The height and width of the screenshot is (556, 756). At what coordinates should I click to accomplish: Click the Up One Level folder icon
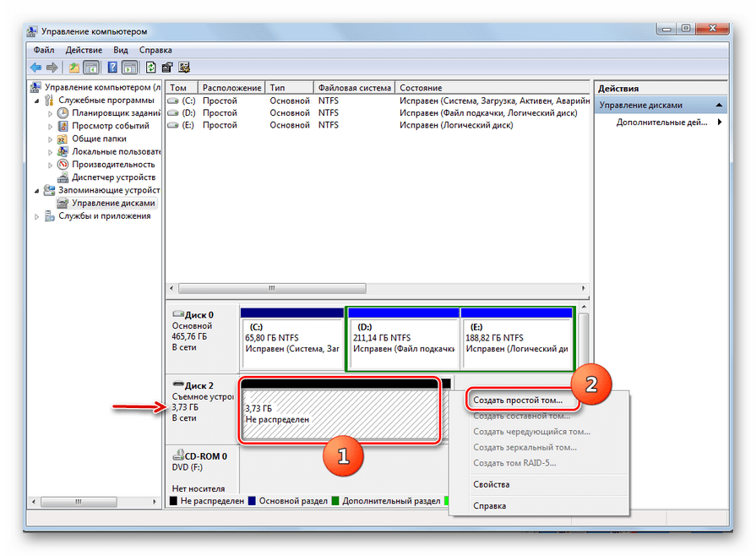74,68
